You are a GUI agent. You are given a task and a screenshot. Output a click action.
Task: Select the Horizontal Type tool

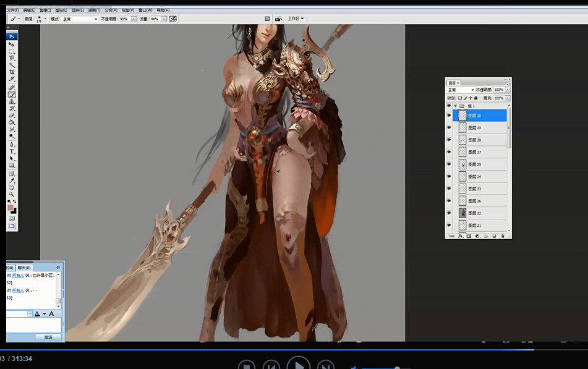(x=12, y=151)
